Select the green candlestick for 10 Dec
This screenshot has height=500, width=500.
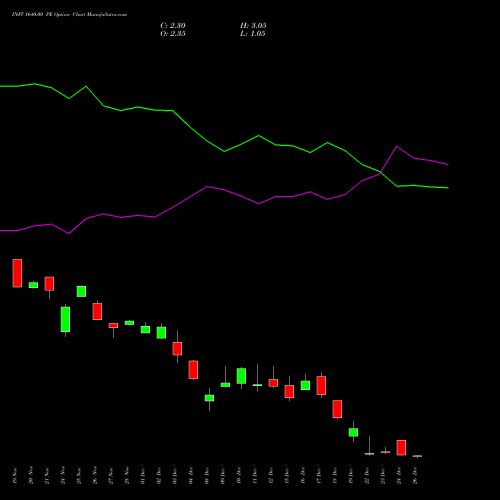[241, 376]
